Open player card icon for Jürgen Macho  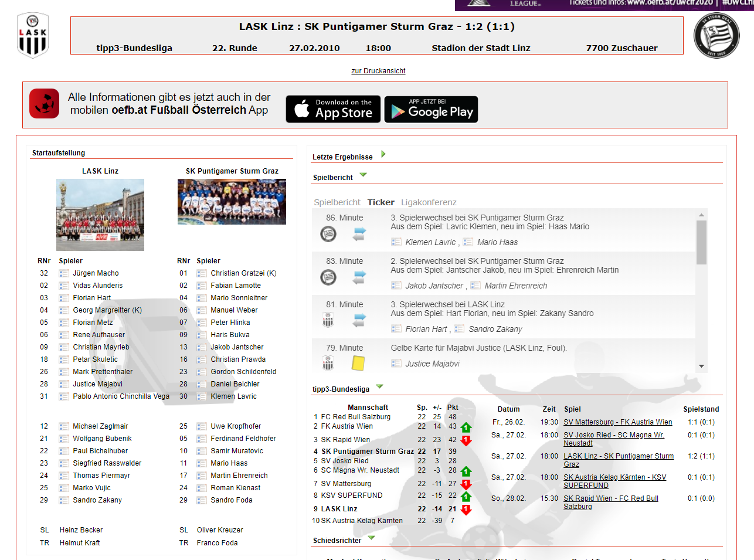tap(64, 273)
